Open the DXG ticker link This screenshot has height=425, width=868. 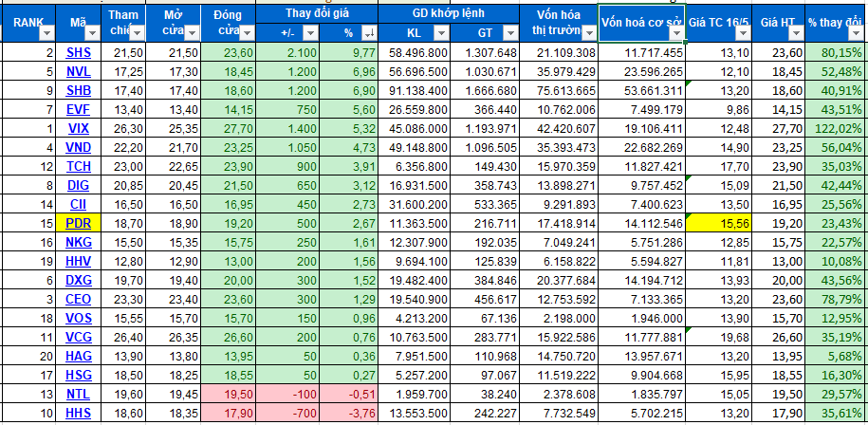tap(78, 280)
